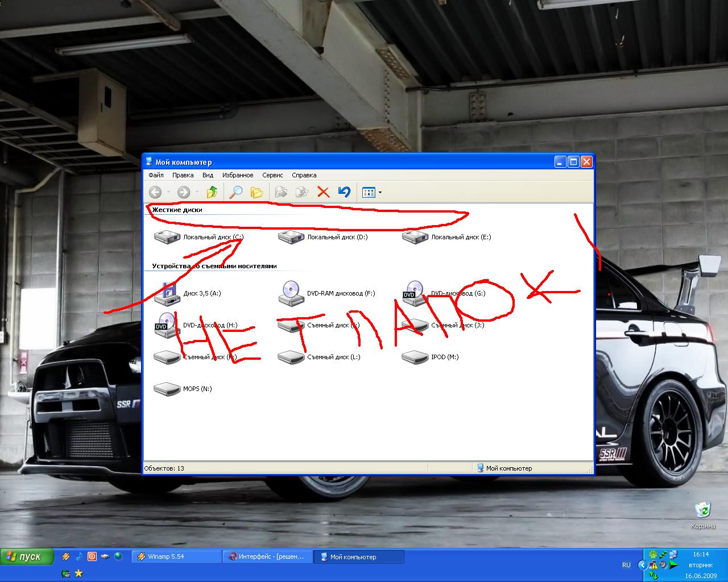728x582 pixels.
Task: Select the Съемный диск (J:) icon
Action: pyautogui.click(x=415, y=325)
